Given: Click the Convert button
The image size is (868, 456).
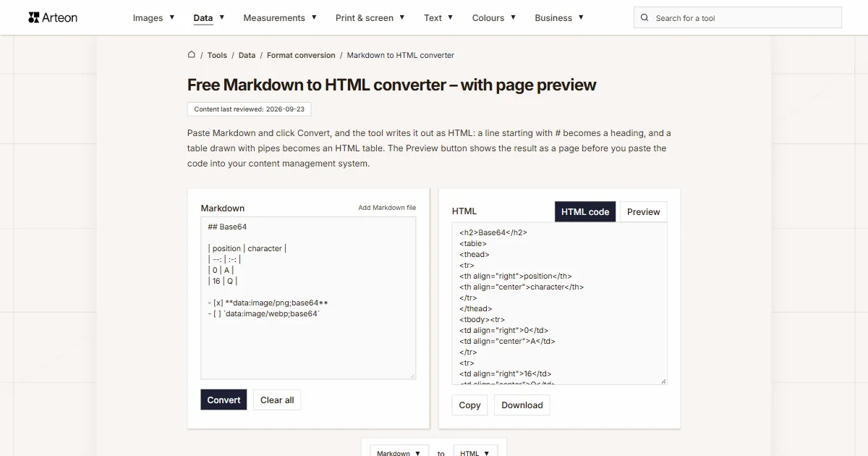Looking at the screenshot, I should click(224, 400).
